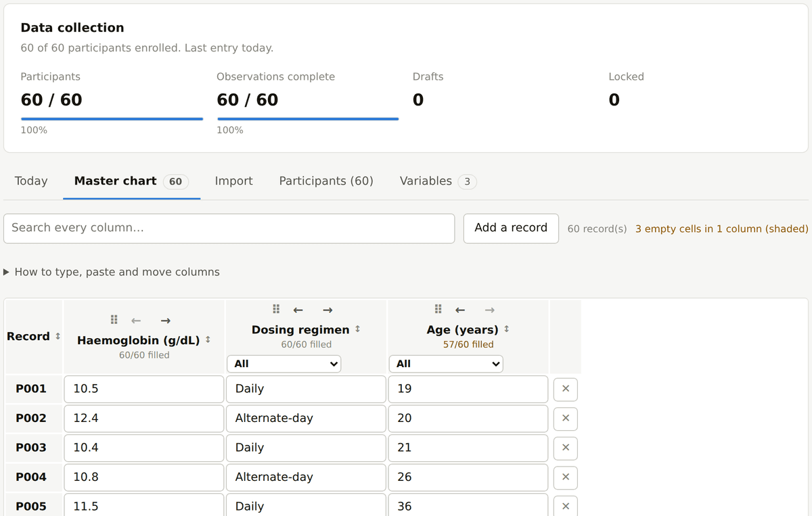Remove record P003 row

coord(566,448)
